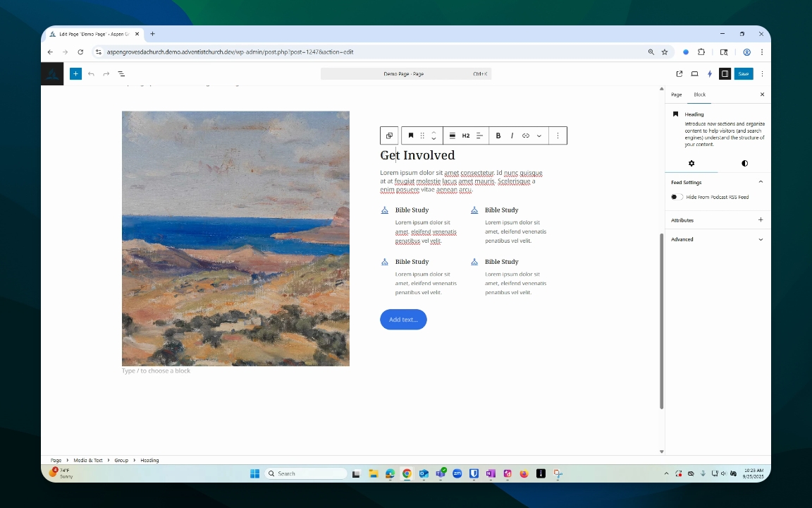Redo the last undone edit
This screenshot has height=508, width=812.
[106, 74]
